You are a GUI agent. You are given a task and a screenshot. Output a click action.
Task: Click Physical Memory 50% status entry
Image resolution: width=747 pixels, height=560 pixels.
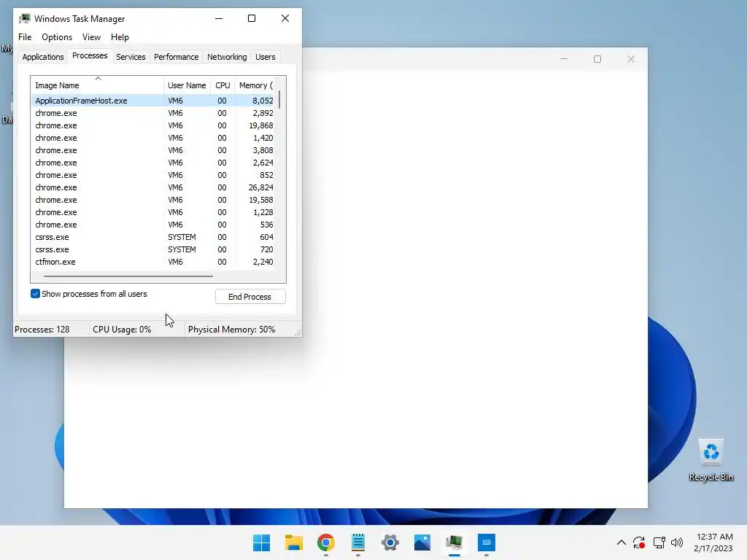231,330
